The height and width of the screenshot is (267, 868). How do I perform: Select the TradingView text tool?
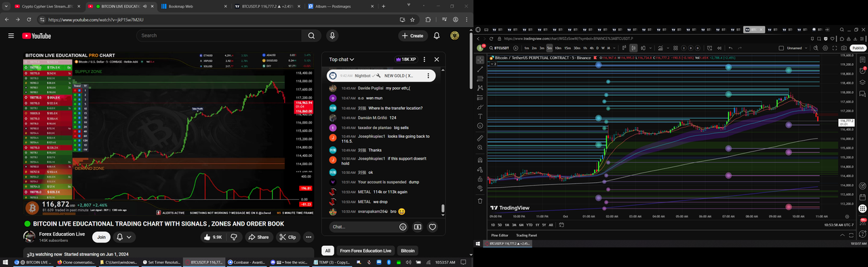[x=480, y=116]
